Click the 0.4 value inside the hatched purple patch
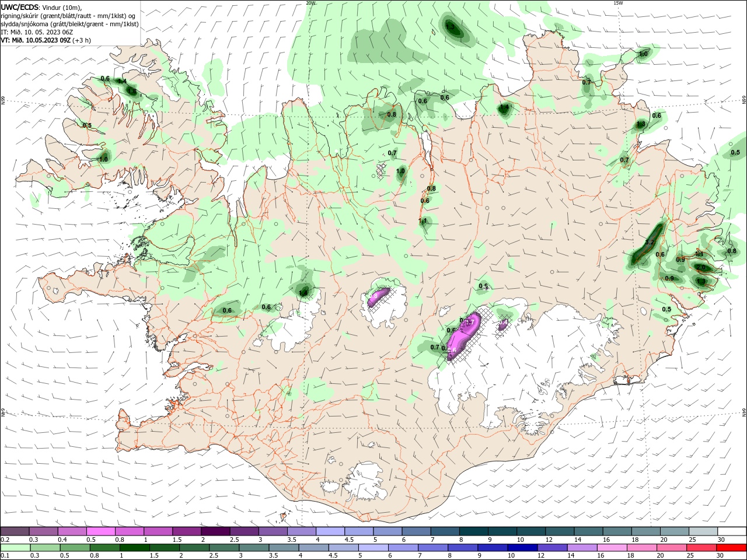Screen dimensions: 747x560 [502, 322]
